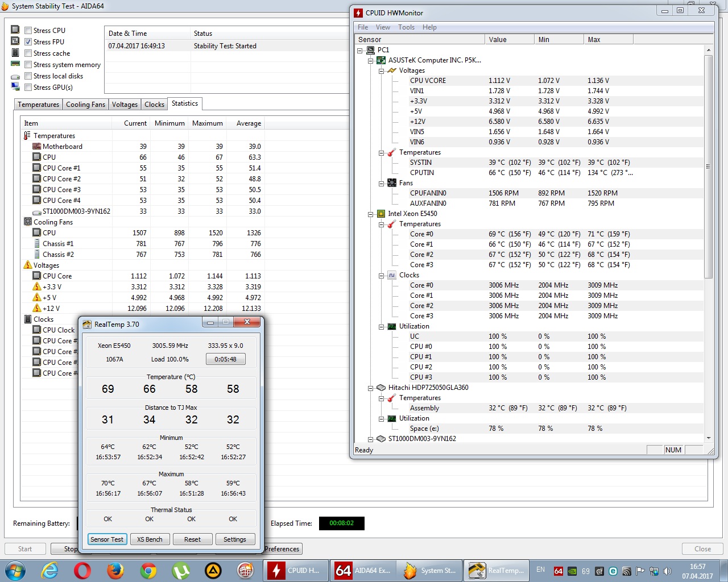This screenshot has height=582, width=728.
Task: Click the ASUSTeK motherboard icon in HWMonitor
Action: (x=381, y=60)
